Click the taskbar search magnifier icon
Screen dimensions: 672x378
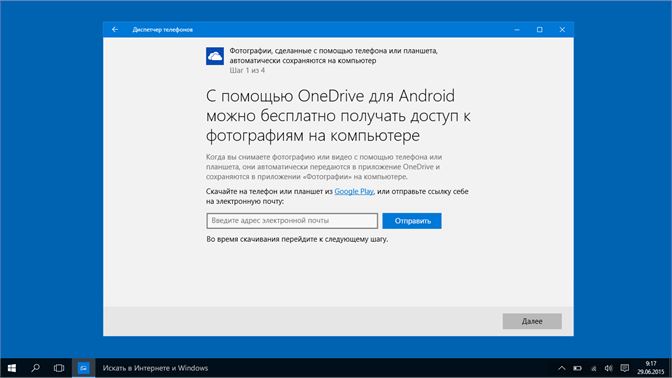point(36,368)
